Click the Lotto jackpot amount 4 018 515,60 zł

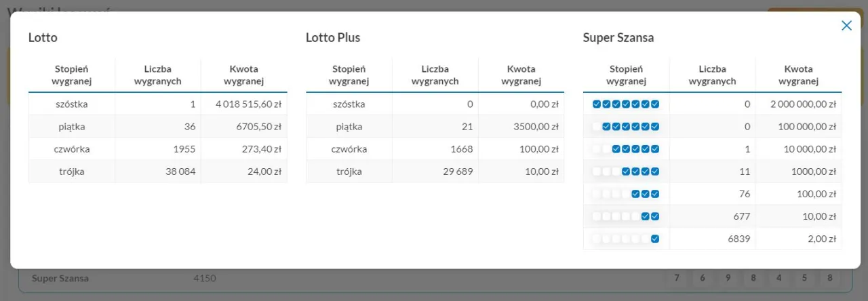(x=248, y=104)
